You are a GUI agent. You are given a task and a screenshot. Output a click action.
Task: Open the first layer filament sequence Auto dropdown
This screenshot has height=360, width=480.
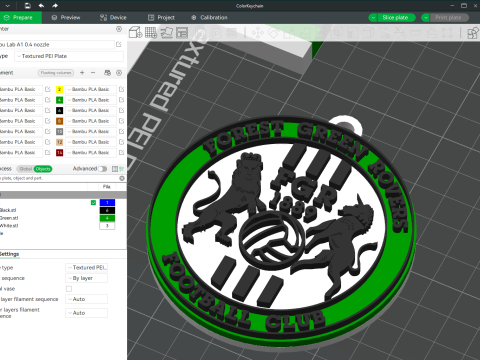(x=87, y=299)
